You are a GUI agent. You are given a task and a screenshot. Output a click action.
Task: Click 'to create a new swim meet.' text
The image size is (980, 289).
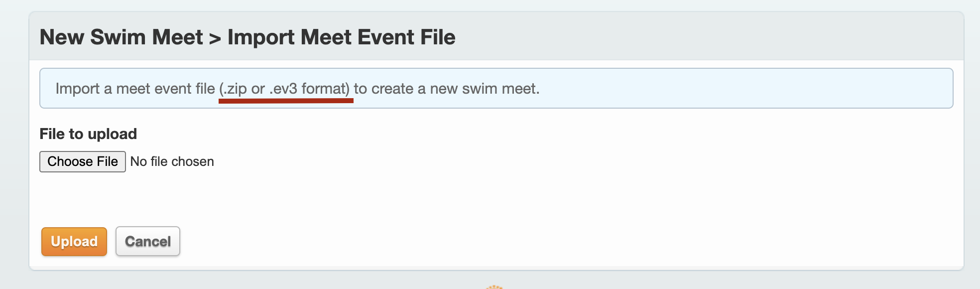click(x=447, y=89)
